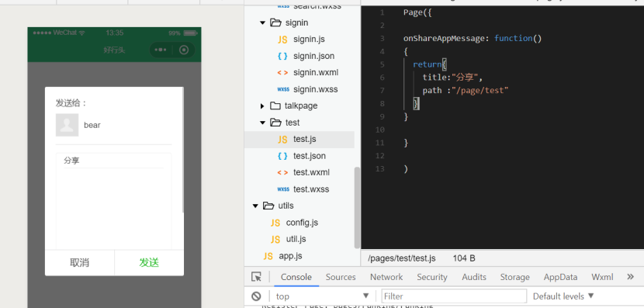
Task: Click the file tree vertical scrollbar
Action: [x=357, y=207]
